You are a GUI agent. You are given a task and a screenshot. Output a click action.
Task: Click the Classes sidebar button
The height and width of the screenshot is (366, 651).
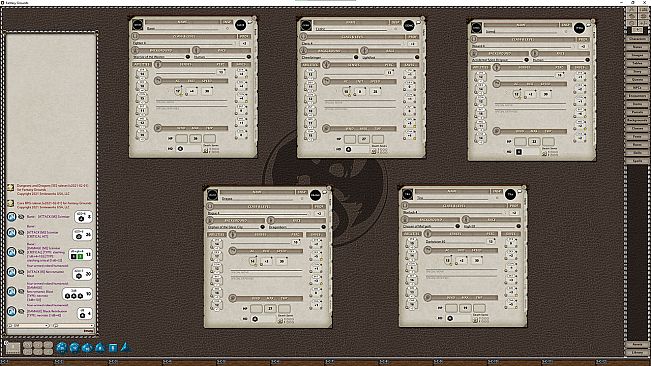637,128
